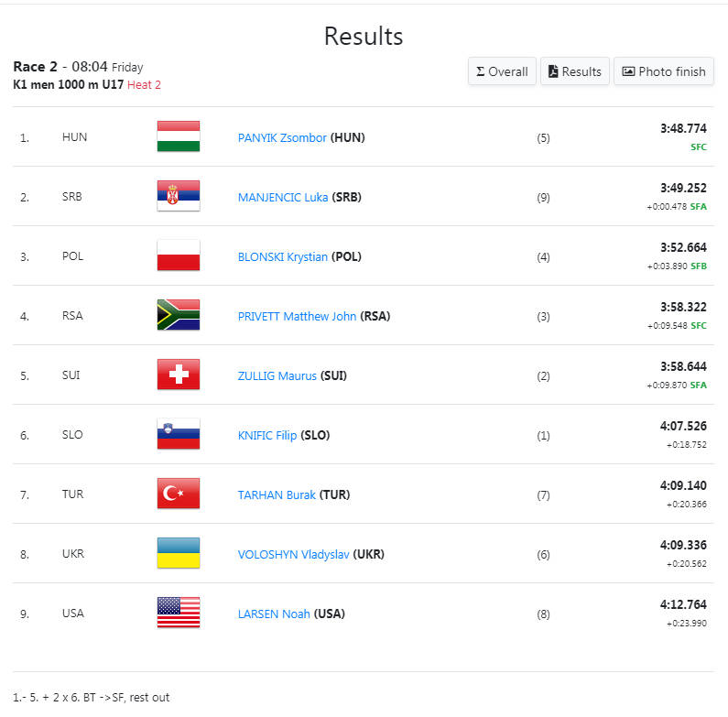The width and height of the screenshot is (728, 717).
Task: Open PRIVETT Matthew John profile link
Action: 297,316
